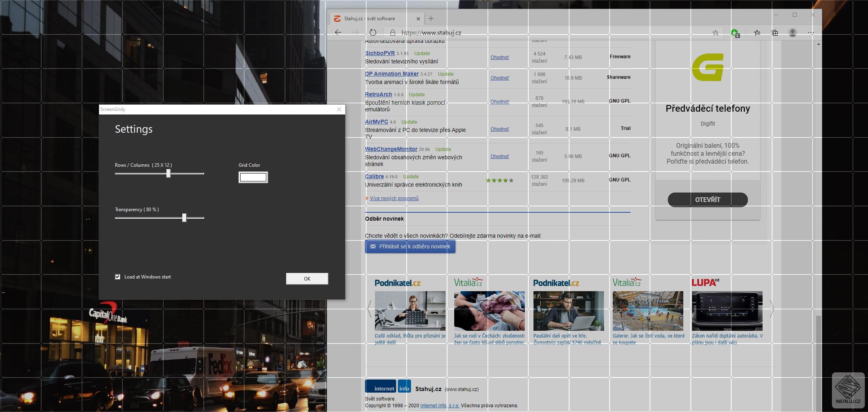
Task: Click the Calibre star rating
Action: (x=500, y=181)
